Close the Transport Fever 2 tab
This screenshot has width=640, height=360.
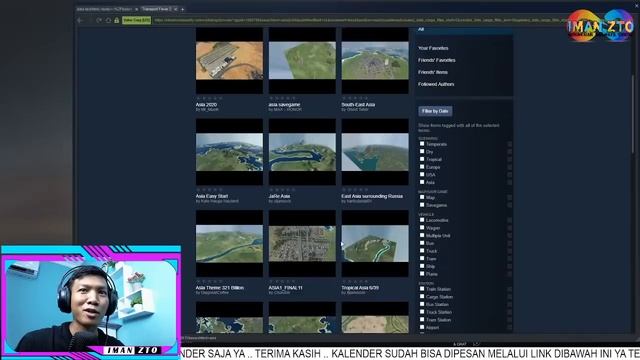(x=176, y=9)
